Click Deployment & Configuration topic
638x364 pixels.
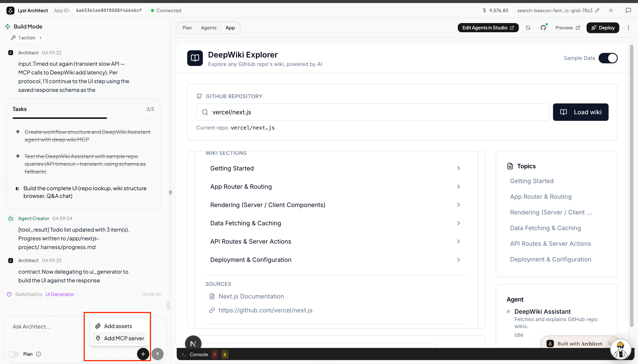point(550,259)
